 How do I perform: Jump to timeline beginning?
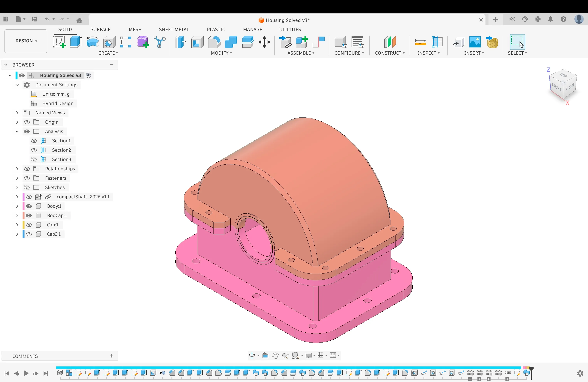click(x=7, y=373)
